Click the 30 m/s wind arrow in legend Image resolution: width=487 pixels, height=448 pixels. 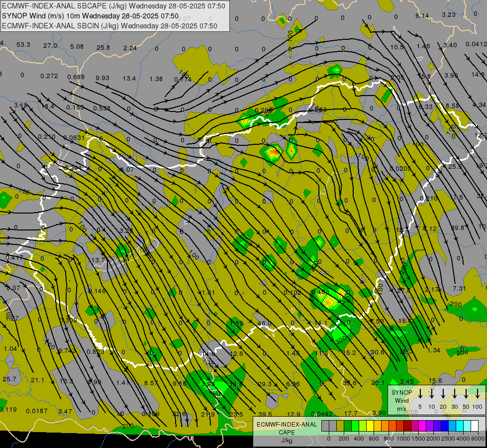click(455, 394)
